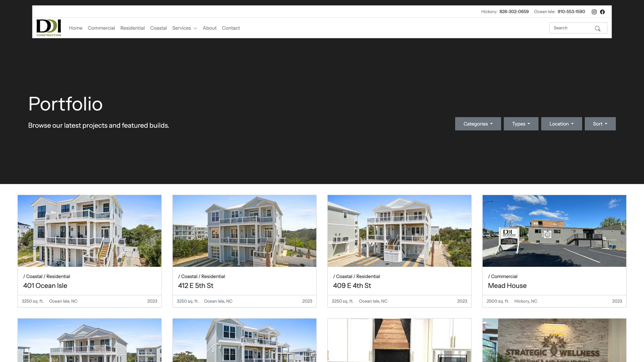Open the Sort filter dropdown

[600, 123]
